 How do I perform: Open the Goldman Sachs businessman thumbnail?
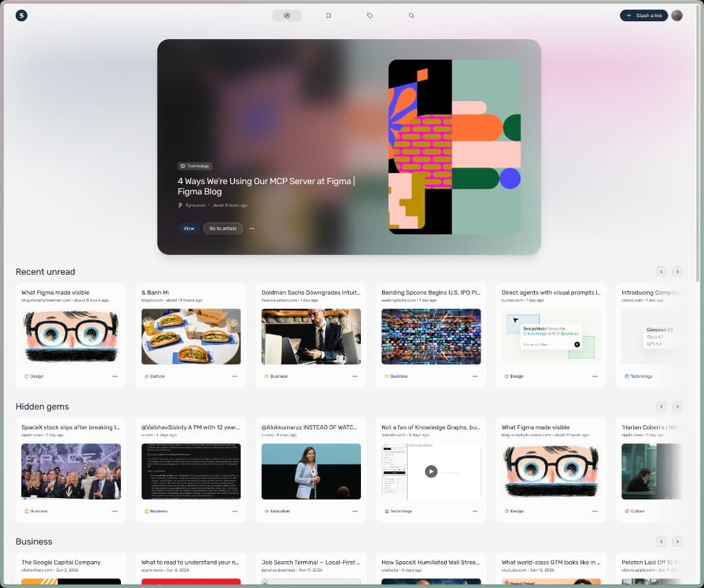[311, 337]
